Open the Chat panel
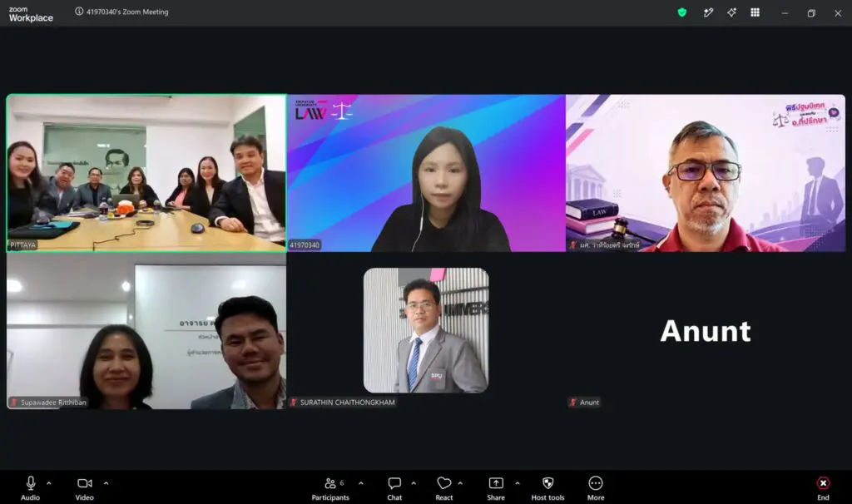852x504 pixels. point(394,487)
